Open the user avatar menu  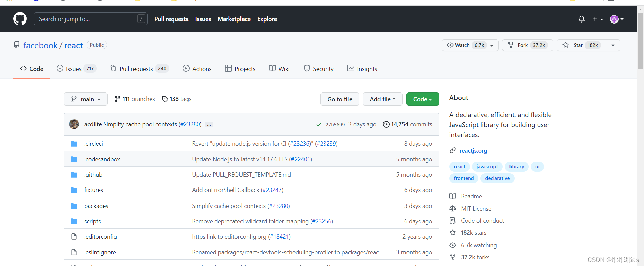616,19
